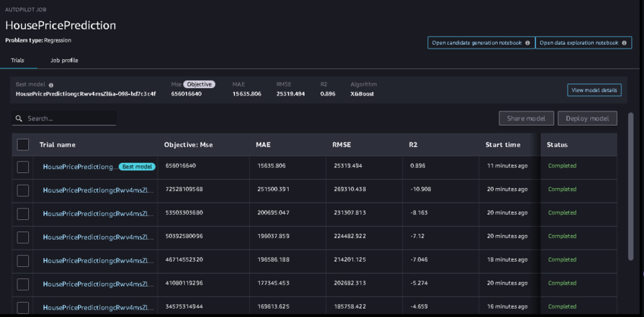Click View model details button
The height and width of the screenshot is (317, 644).
(x=594, y=90)
